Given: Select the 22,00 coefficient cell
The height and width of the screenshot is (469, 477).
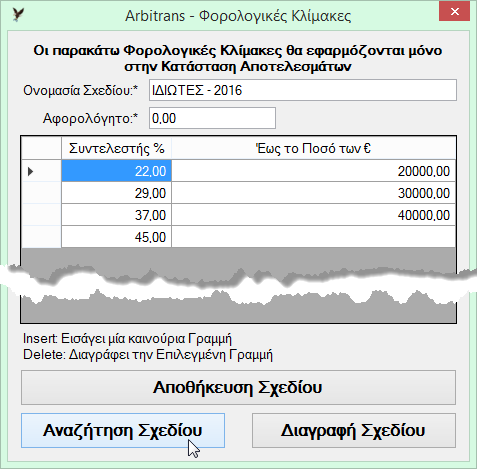Looking at the screenshot, I should [x=116, y=171].
